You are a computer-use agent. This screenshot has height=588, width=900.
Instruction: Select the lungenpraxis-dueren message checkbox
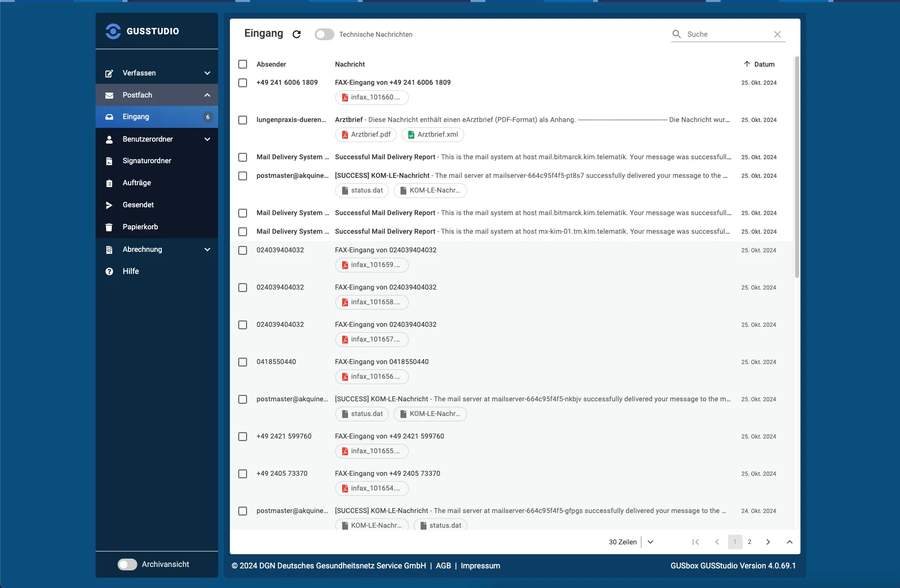243,120
